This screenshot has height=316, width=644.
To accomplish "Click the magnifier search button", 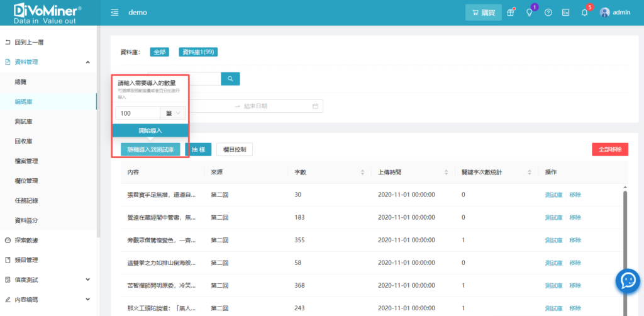I will [x=230, y=79].
